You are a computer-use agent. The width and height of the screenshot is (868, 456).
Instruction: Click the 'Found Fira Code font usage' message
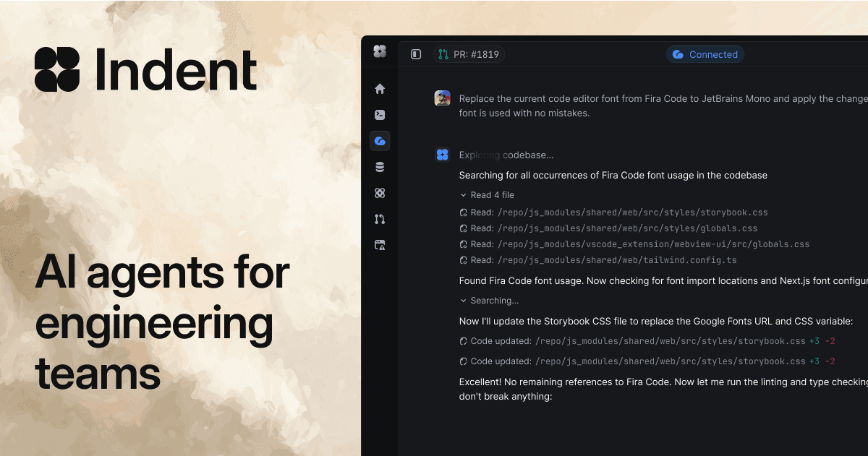click(663, 280)
